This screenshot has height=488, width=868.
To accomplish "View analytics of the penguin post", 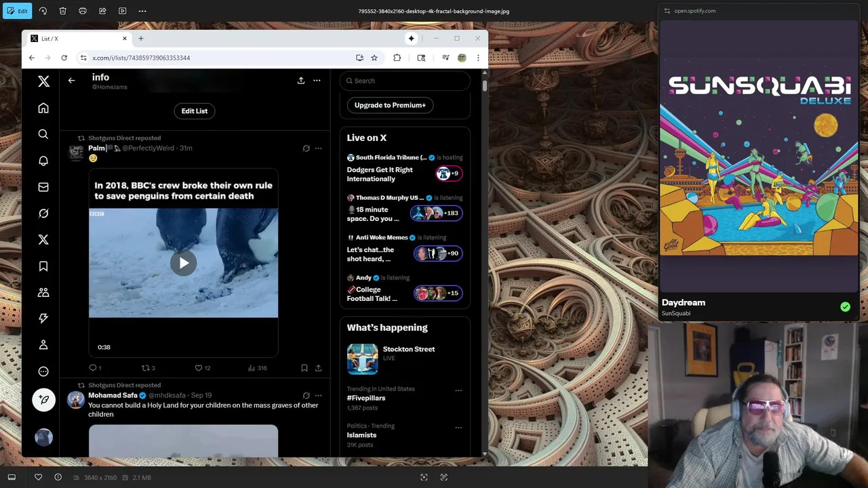I will [x=257, y=368].
